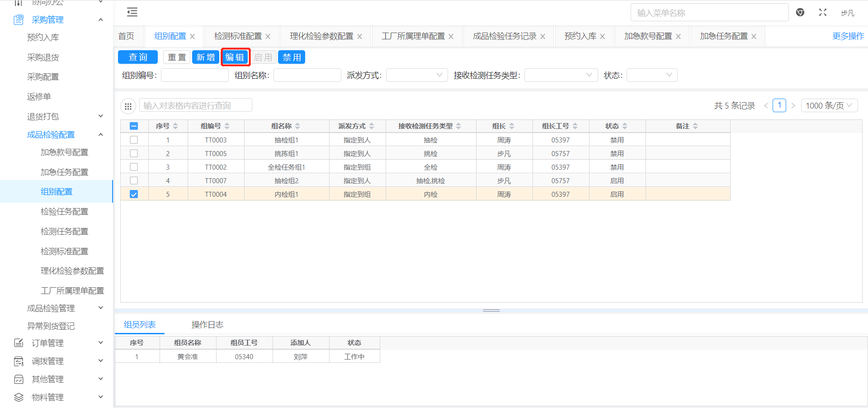Click the theme icon beside search box
868x408 pixels.
[x=800, y=13]
